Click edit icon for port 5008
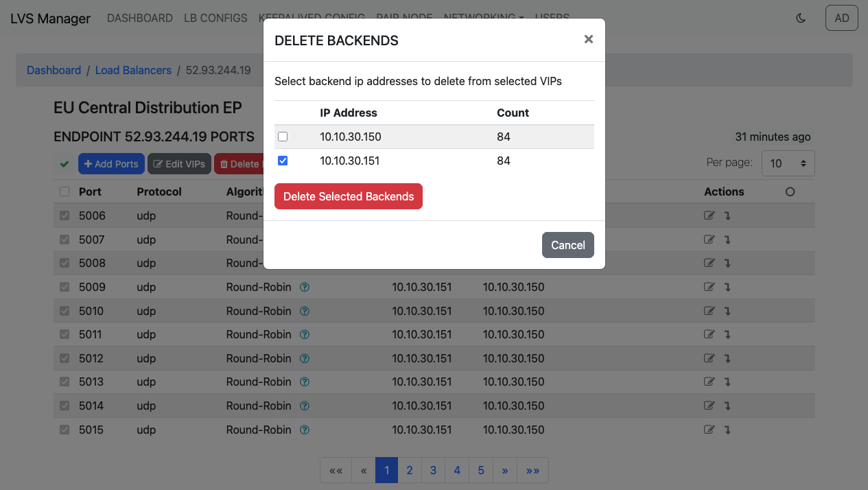This screenshot has height=490, width=868. coord(709,263)
